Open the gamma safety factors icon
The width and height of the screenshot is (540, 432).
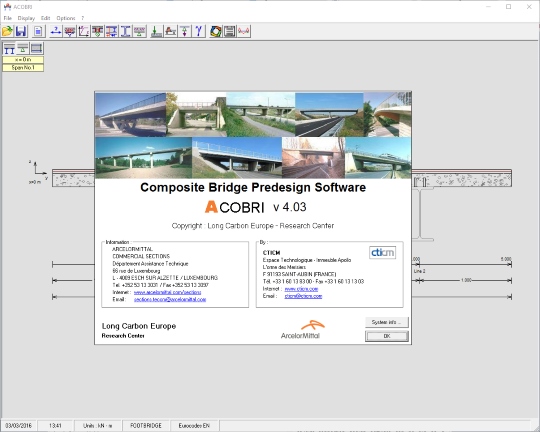(199, 31)
